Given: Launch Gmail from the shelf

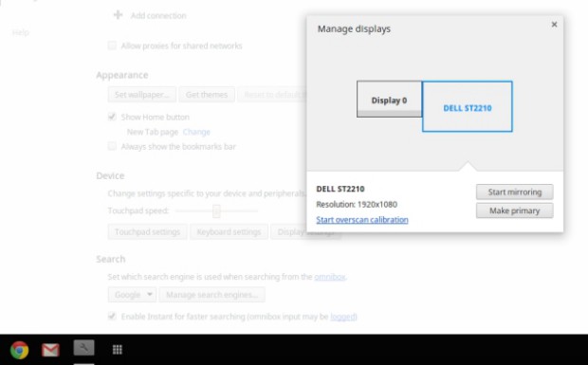Looking at the screenshot, I should [50, 350].
